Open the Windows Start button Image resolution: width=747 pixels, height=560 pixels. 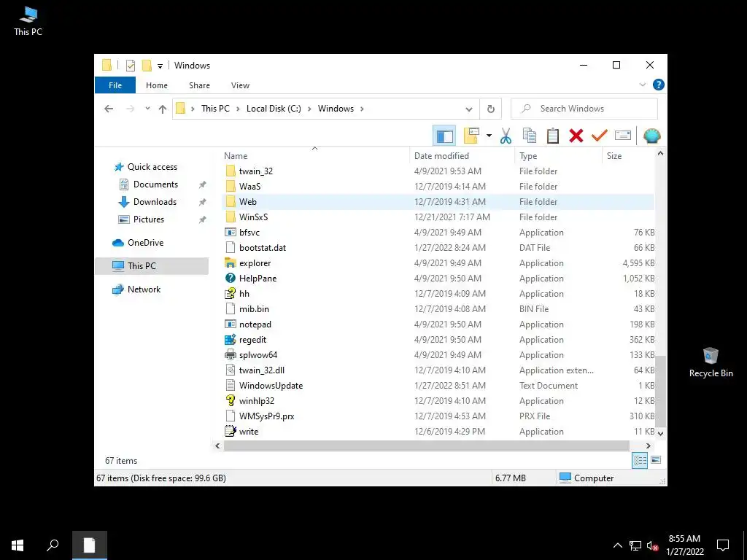coord(18,545)
